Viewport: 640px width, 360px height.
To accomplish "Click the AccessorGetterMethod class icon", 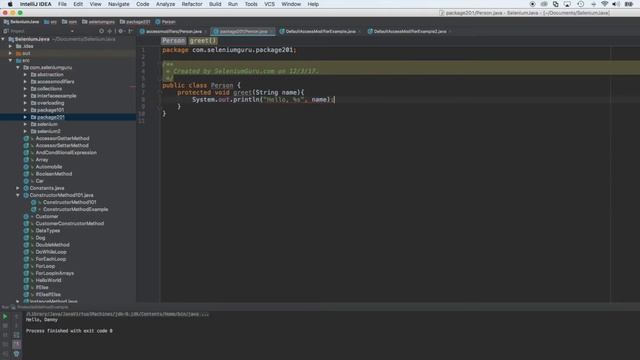I will [x=27, y=138].
